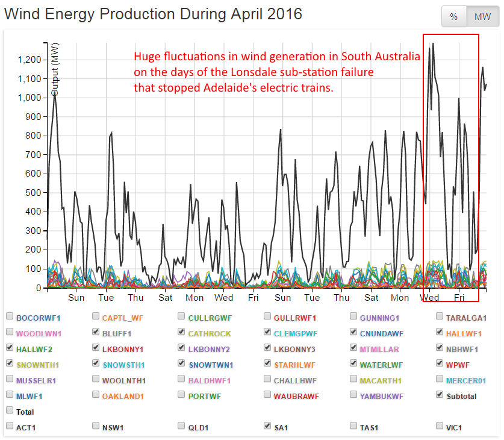Enable the MUSSELR1 wind farm
504x440 pixels.
[x=9, y=380]
